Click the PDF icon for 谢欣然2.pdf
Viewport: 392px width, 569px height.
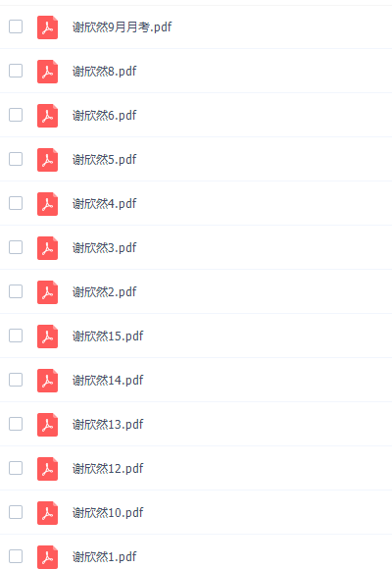pos(47,292)
